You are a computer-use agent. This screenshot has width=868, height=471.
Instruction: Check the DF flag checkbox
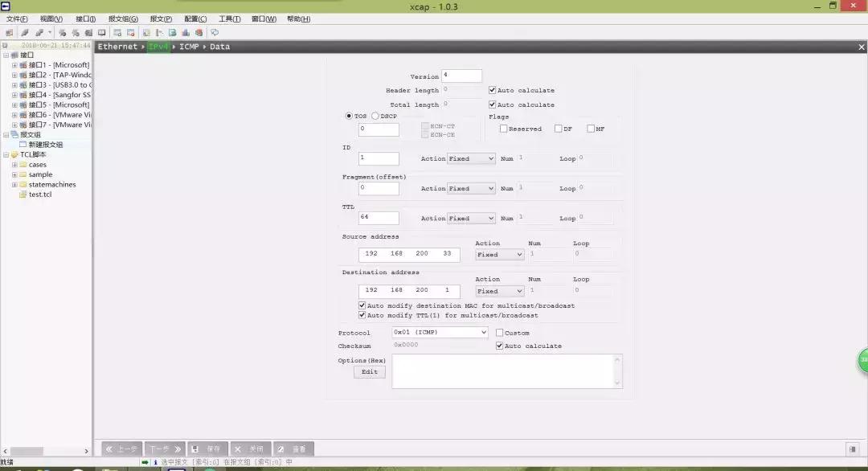(558, 129)
